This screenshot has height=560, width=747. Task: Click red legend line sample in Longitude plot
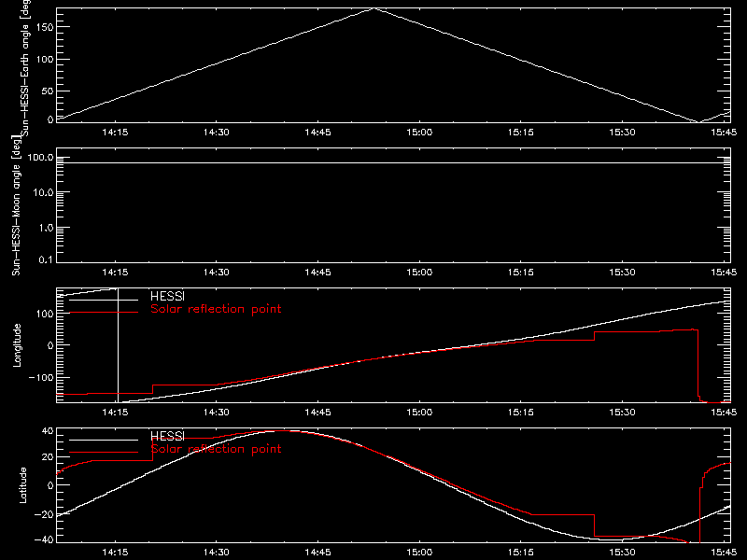104,313
